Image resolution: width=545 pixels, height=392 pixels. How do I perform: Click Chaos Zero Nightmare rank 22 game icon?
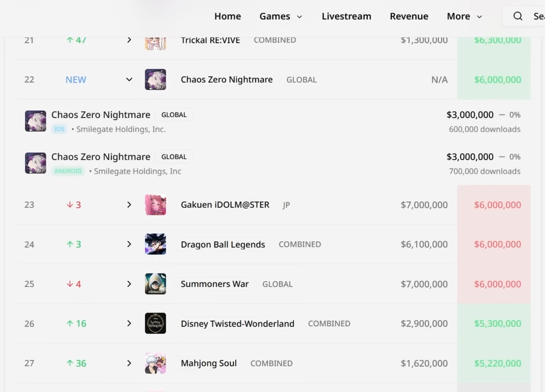[155, 79]
